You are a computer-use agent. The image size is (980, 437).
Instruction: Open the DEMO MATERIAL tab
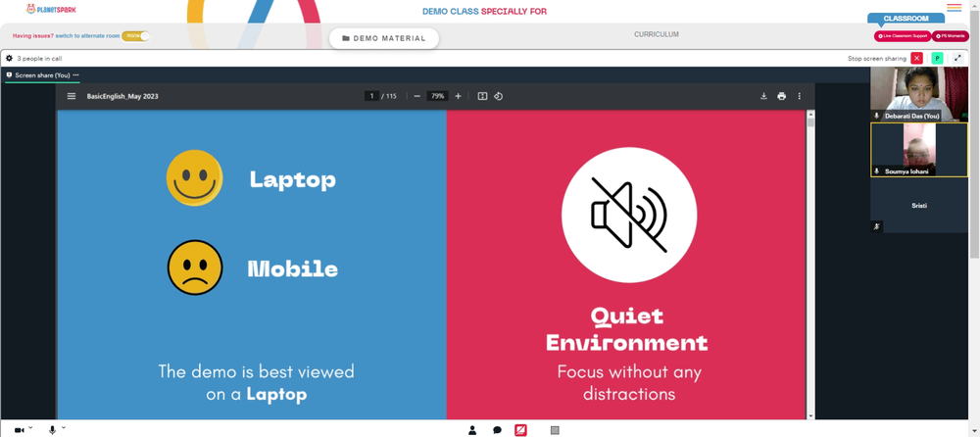tap(384, 38)
